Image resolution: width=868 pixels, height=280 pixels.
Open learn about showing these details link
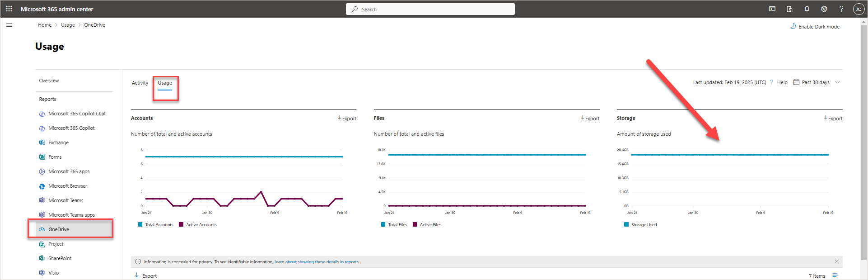(317, 262)
